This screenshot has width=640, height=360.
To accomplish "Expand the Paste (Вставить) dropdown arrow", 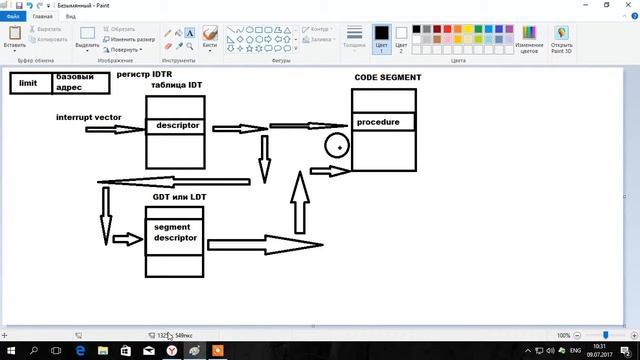I will tap(15, 51).
